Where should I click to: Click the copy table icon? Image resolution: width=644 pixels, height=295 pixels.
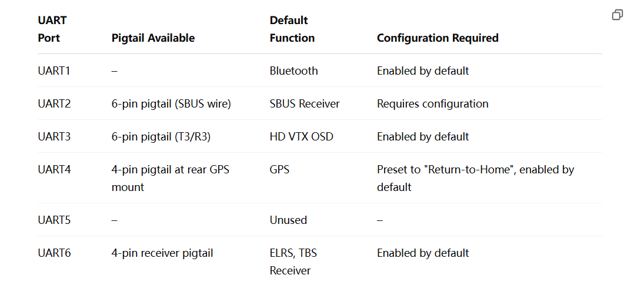coord(618,15)
